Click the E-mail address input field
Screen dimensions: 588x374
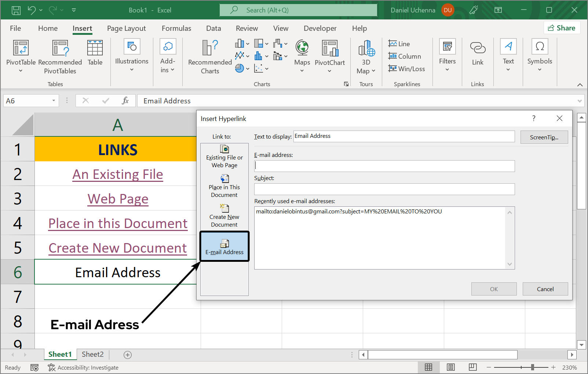[x=384, y=166]
